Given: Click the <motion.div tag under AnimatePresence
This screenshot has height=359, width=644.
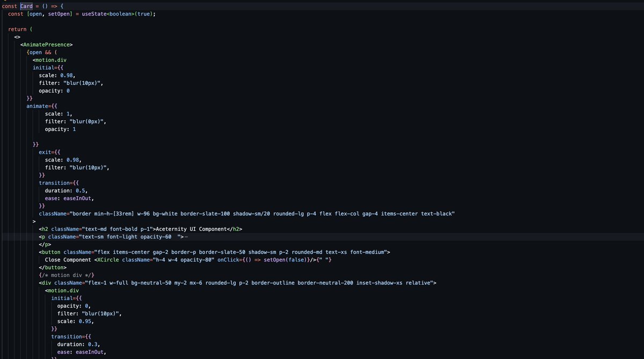Looking at the screenshot, I should pos(49,60).
